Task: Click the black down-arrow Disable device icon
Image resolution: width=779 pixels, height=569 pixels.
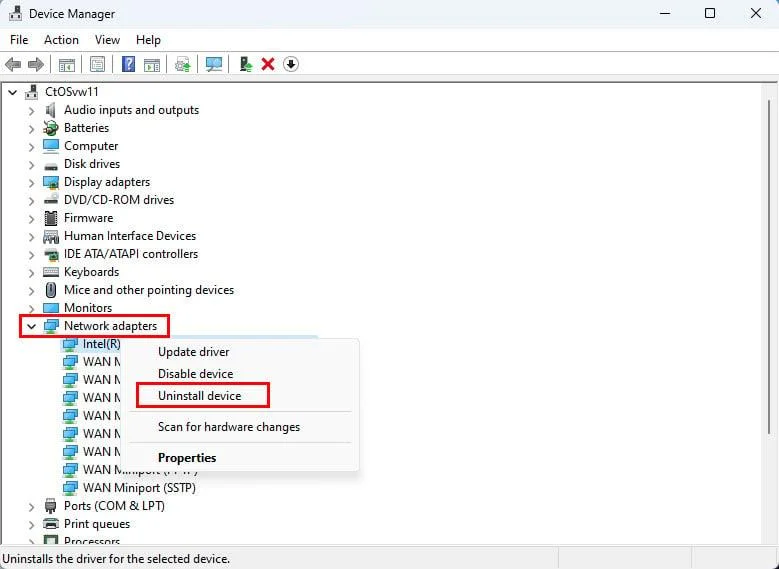Action: tap(291, 64)
